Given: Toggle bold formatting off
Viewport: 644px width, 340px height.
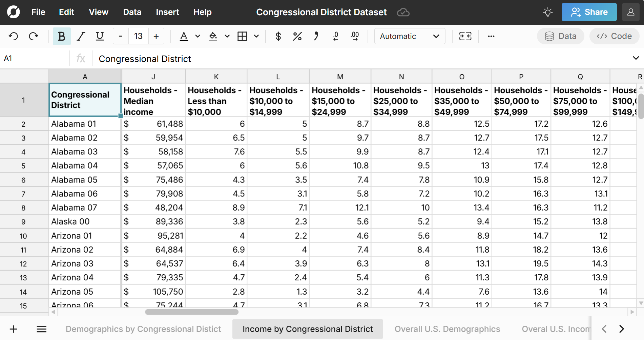Looking at the screenshot, I should pyautogui.click(x=62, y=36).
